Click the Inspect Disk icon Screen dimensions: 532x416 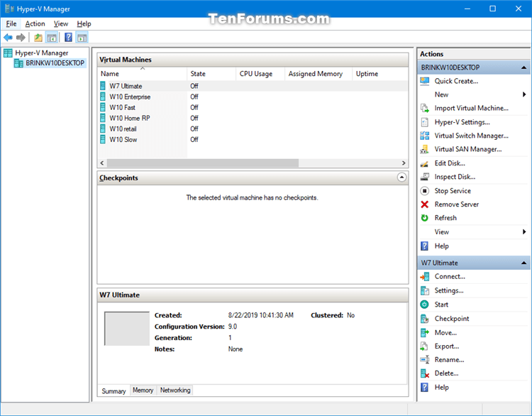tap(424, 177)
